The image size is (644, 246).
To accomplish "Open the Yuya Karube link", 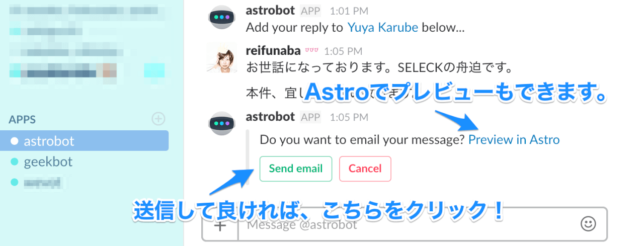I will click(x=383, y=27).
